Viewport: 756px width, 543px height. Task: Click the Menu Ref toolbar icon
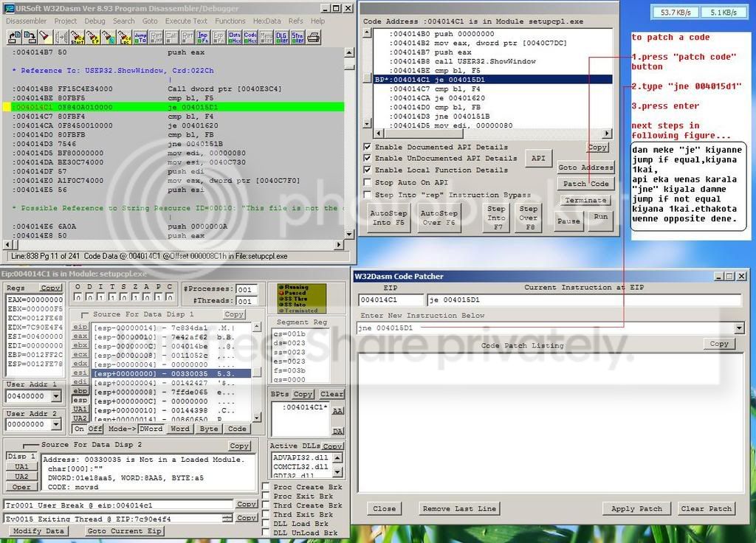point(266,37)
